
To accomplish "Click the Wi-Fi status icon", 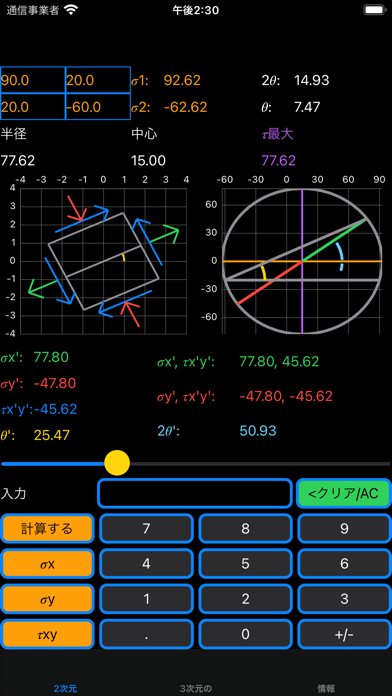I will [70, 10].
